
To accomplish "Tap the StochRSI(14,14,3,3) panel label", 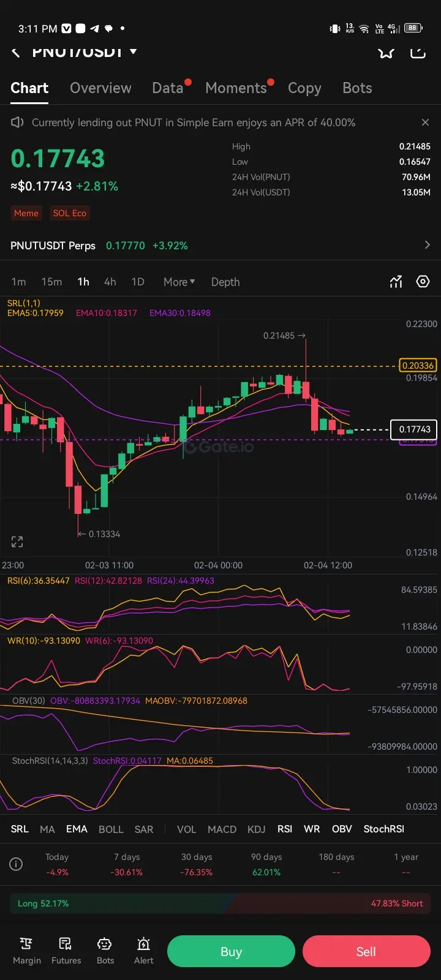I will pos(50,761).
